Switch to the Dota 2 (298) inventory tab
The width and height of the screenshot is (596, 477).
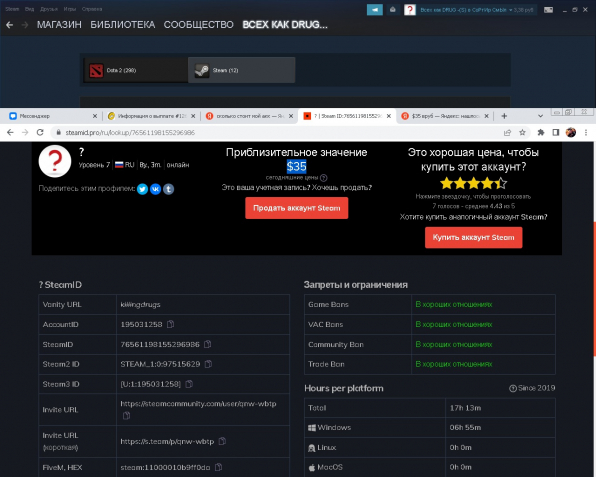coord(136,70)
